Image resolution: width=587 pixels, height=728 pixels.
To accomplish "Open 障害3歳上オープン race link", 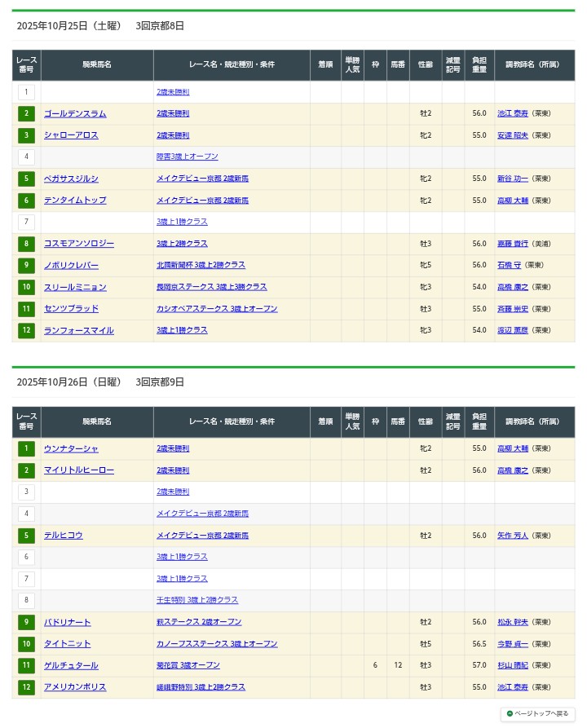I will [188, 157].
